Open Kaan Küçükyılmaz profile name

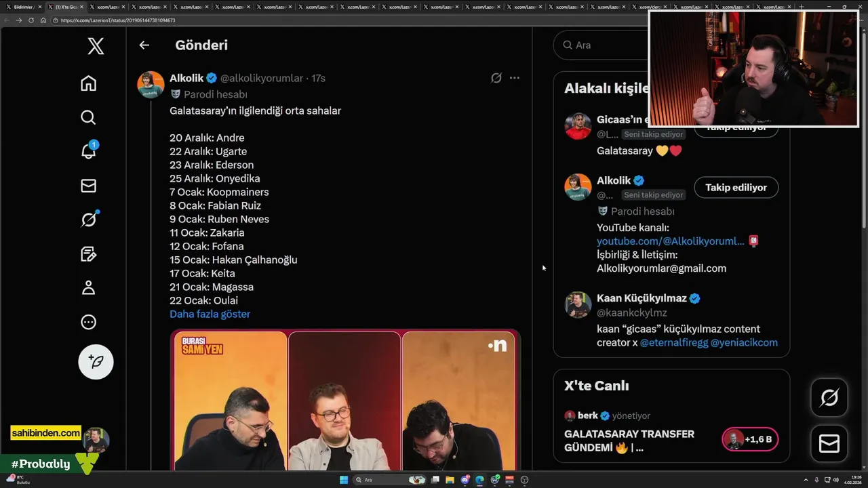642,298
